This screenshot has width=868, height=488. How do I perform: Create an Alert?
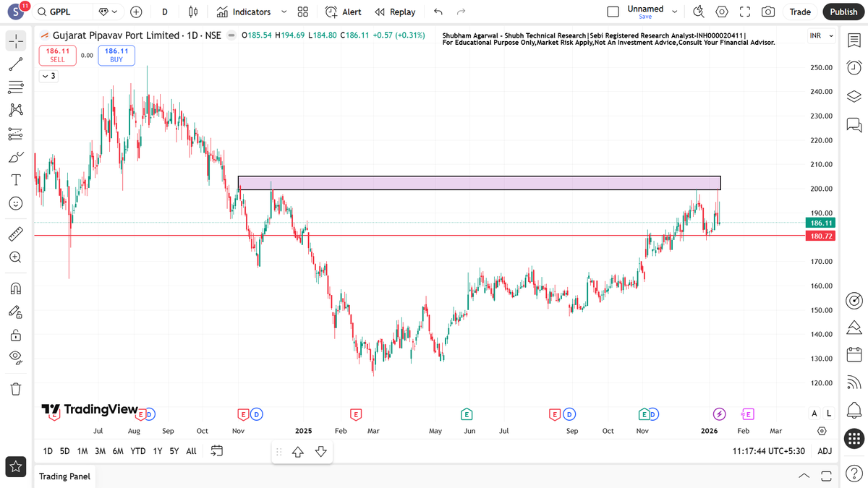coord(343,12)
